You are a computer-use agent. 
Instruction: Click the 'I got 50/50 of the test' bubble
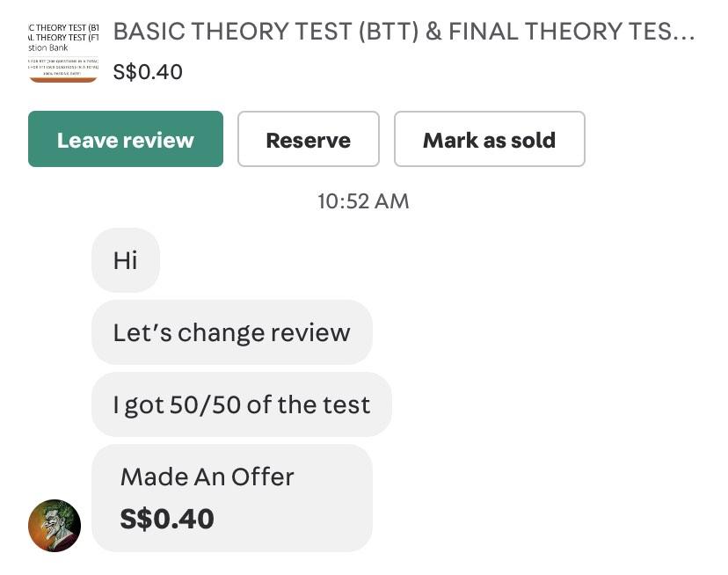pos(241,404)
